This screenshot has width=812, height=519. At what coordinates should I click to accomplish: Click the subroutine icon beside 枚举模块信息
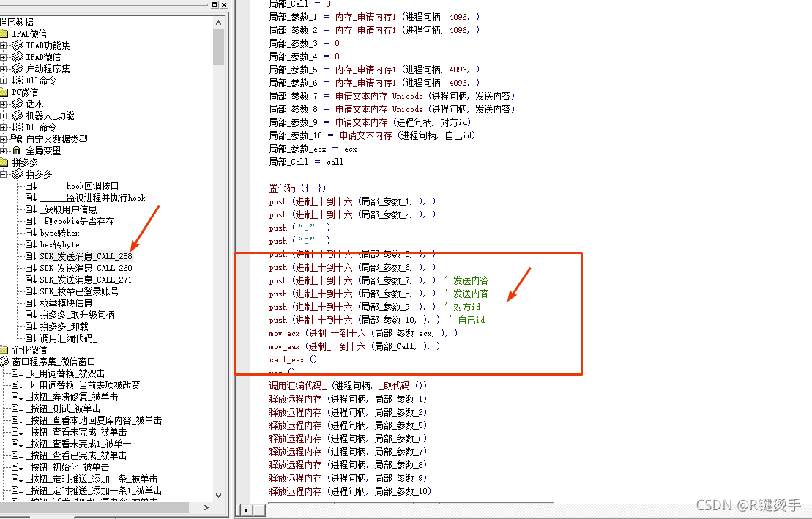tap(31, 303)
